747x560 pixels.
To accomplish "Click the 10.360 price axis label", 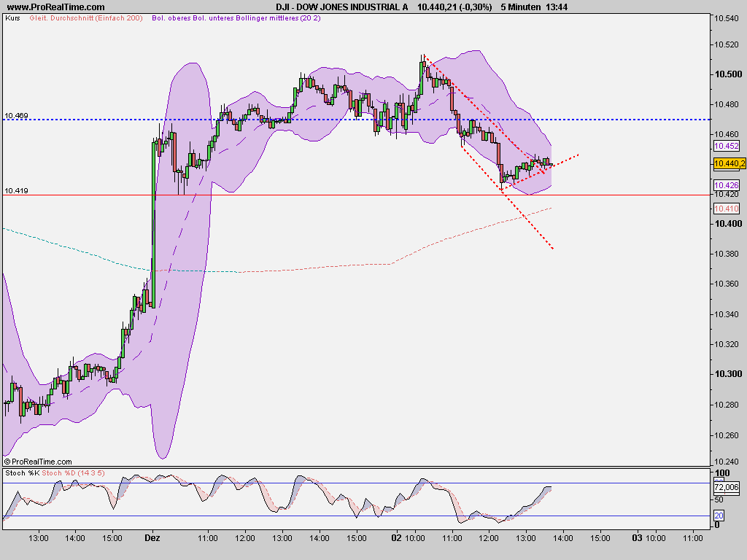I will (726, 284).
